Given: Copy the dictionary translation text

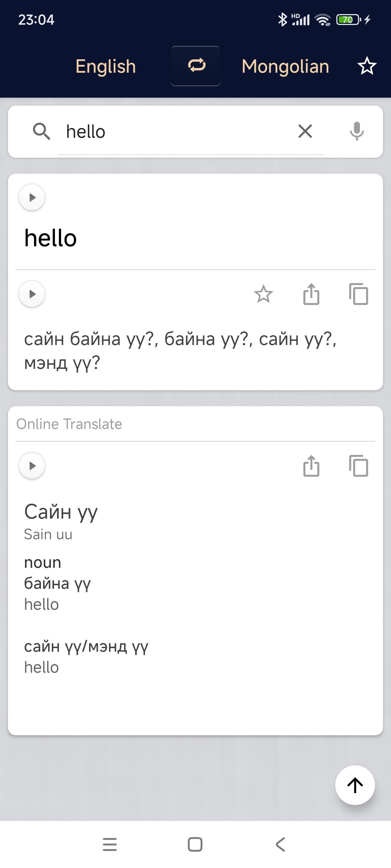Looking at the screenshot, I should (358, 294).
